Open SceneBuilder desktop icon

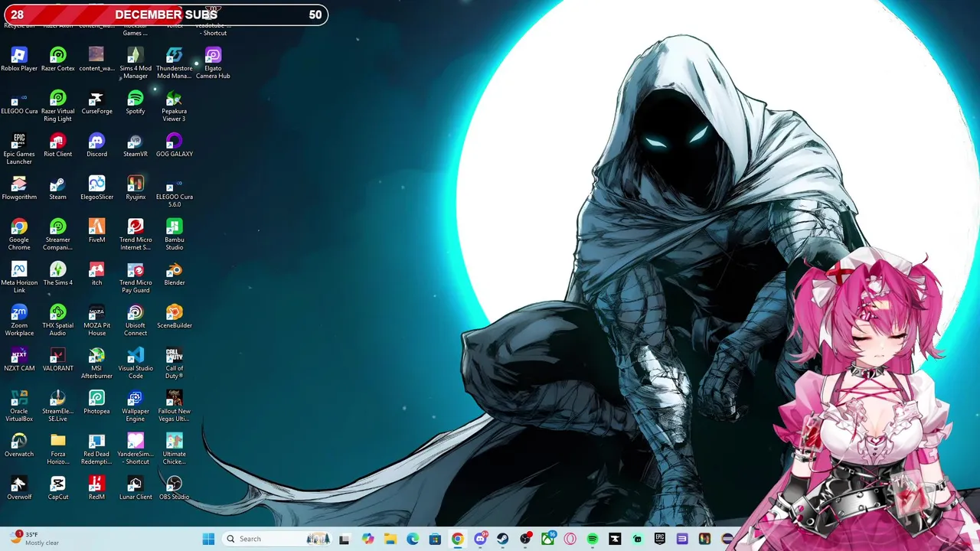coord(174,317)
